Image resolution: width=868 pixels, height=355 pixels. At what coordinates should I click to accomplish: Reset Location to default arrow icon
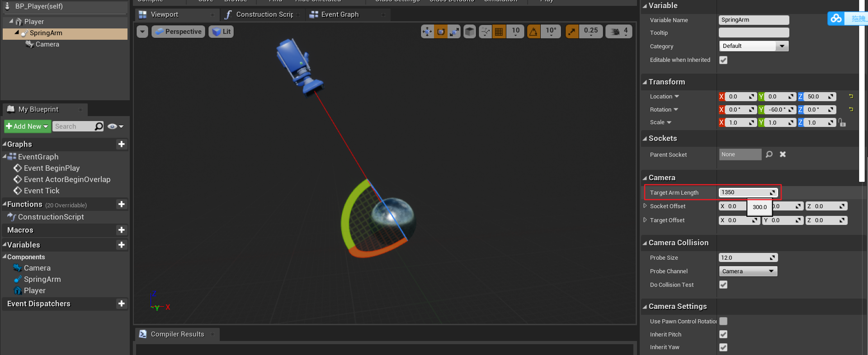tap(851, 96)
